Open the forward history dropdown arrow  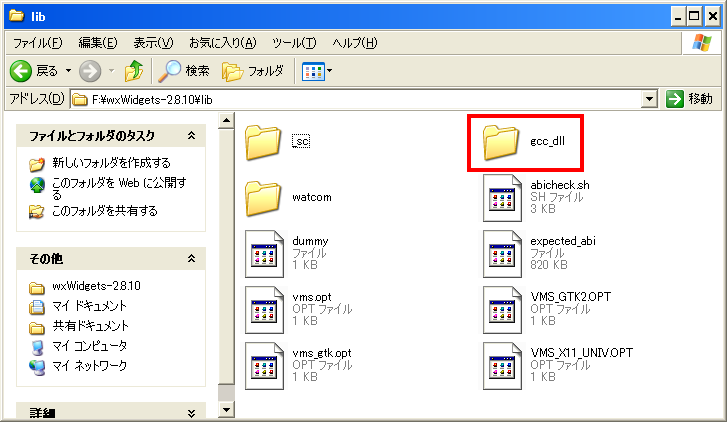[x=111, y=71]
